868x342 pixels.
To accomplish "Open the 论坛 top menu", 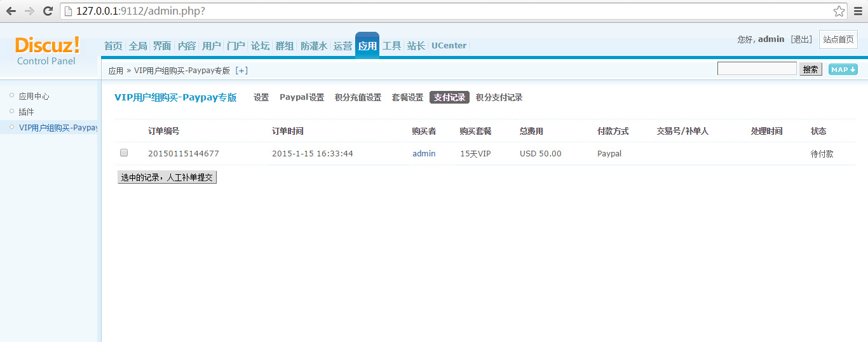I will coord(260,46).
